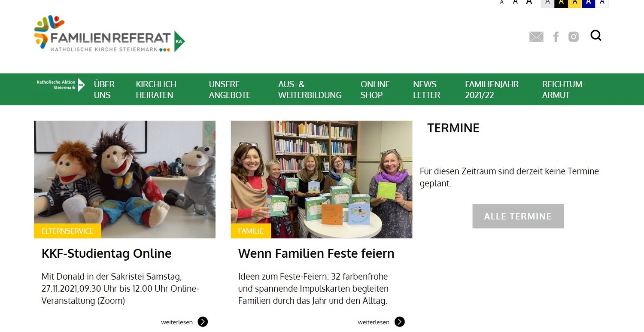
Task: Click the Alle Termine button
Action: [x=518, y=216]
